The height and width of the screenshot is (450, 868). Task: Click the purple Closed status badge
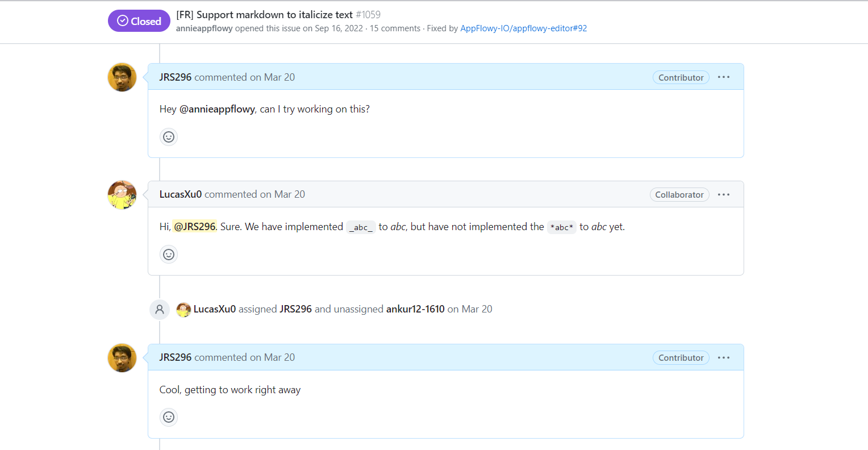pyautogui.click(x=139, y=21)
